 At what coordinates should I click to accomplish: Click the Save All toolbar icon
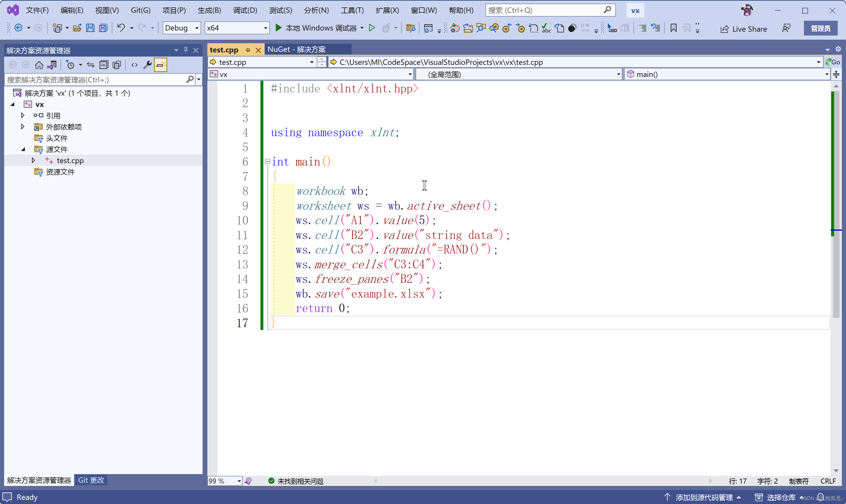[x=103, y=28]
